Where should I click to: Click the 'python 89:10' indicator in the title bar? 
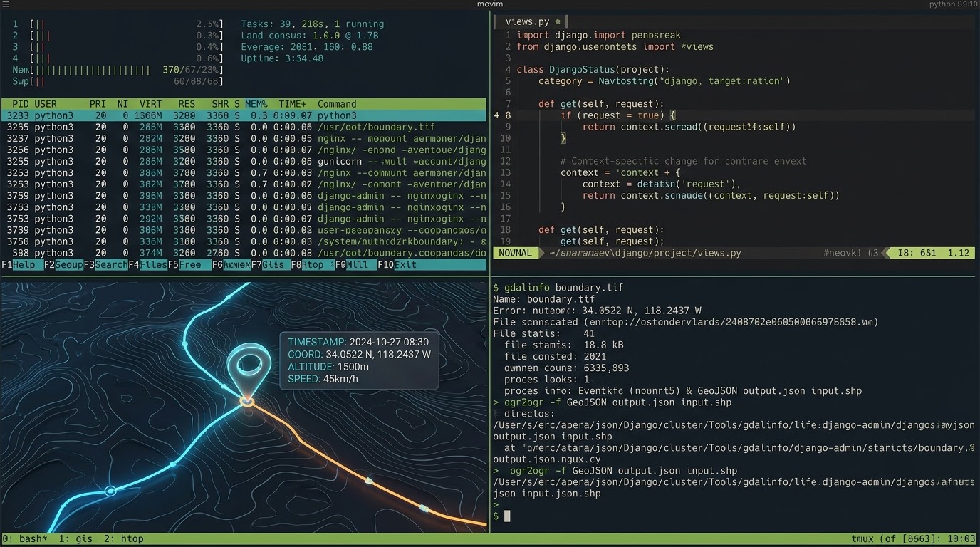[953, 4]
